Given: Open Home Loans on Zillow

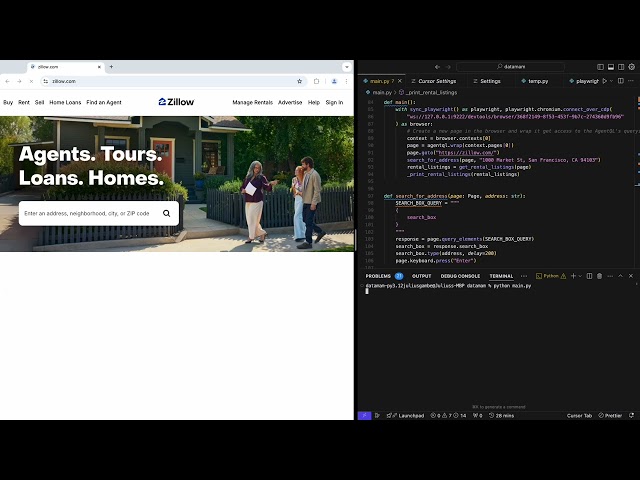Looking at the screenshot, I should coord(65,102).
